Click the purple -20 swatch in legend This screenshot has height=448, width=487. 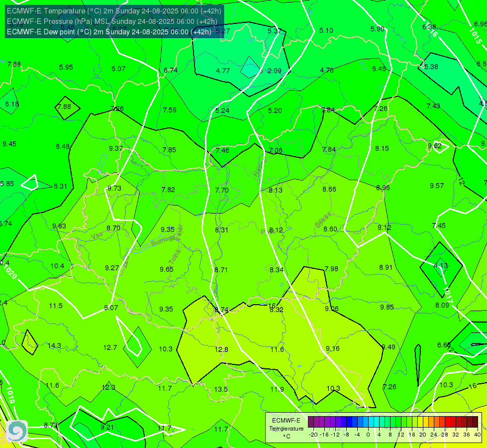tap(311, 422)
